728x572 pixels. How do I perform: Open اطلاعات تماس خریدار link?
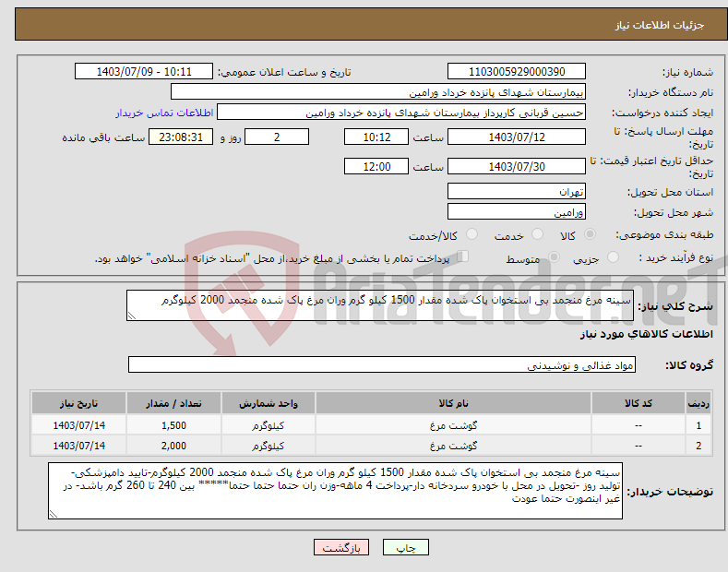[x=164, y=113]
